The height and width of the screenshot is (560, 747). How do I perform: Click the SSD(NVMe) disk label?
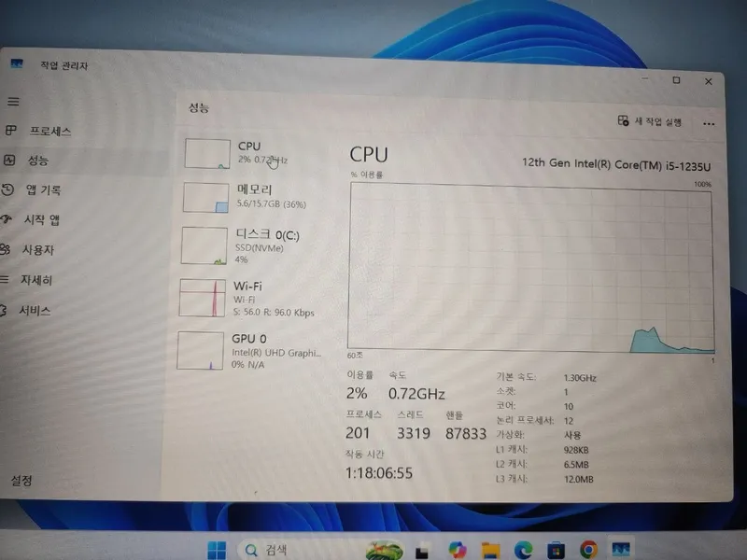260,248
